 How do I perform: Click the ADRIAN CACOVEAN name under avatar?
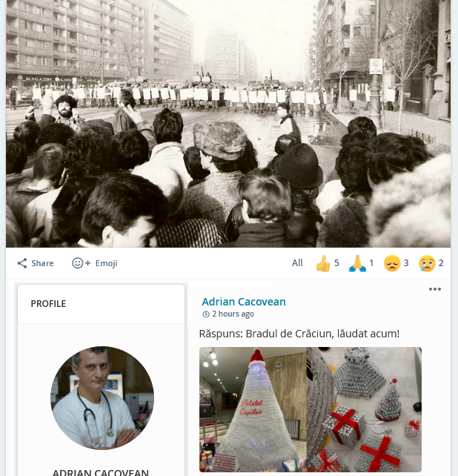click(101, 472)
